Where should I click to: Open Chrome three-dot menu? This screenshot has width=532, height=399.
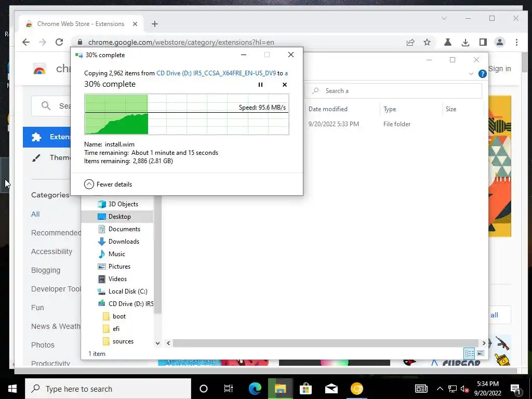(x=516, y=42)
